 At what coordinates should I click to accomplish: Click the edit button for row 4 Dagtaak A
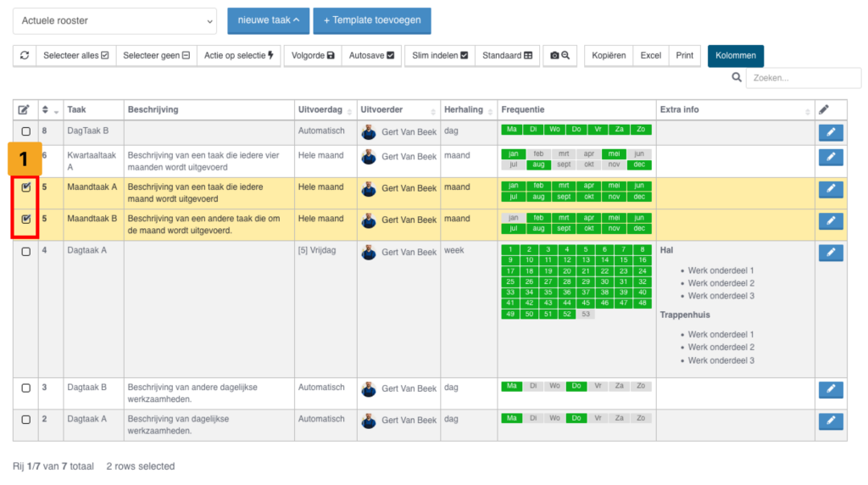point(831,253)
